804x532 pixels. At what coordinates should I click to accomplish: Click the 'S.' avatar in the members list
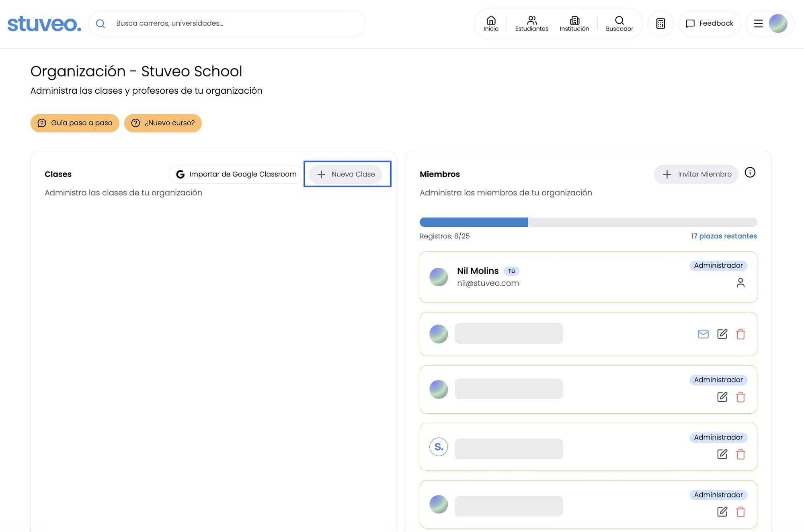click(439, 447)
